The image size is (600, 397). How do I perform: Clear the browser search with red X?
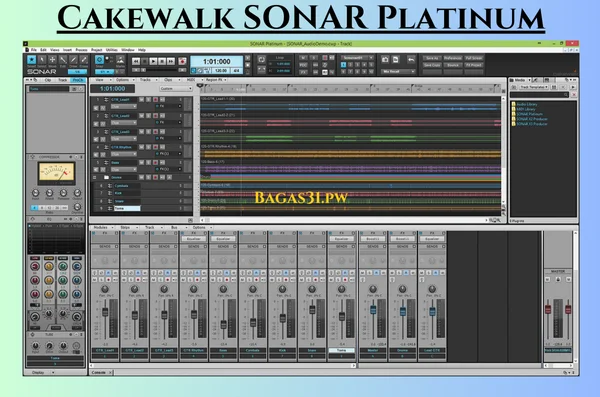point(574,95)
